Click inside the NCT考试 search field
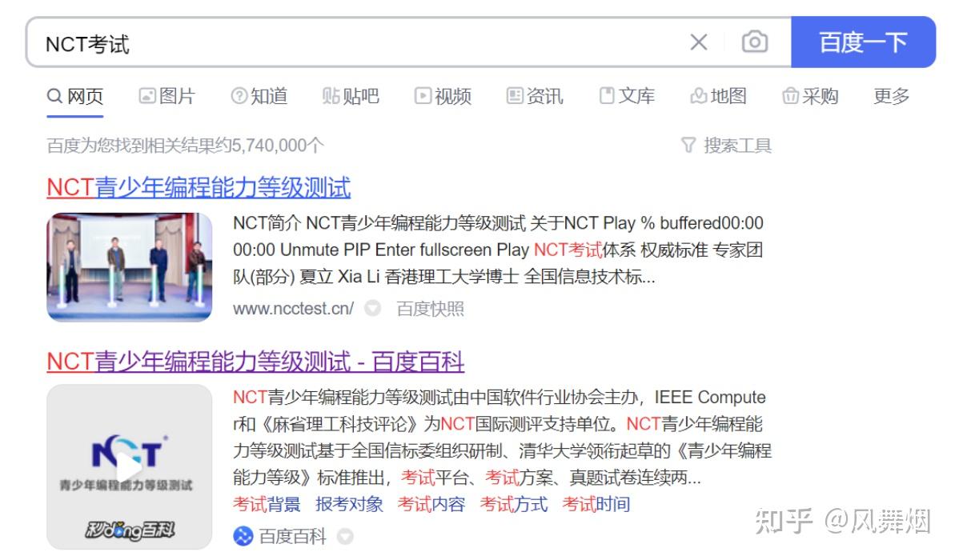Viewport: 955px width, 560px height. pyautogui.click(x=320, y=42)
